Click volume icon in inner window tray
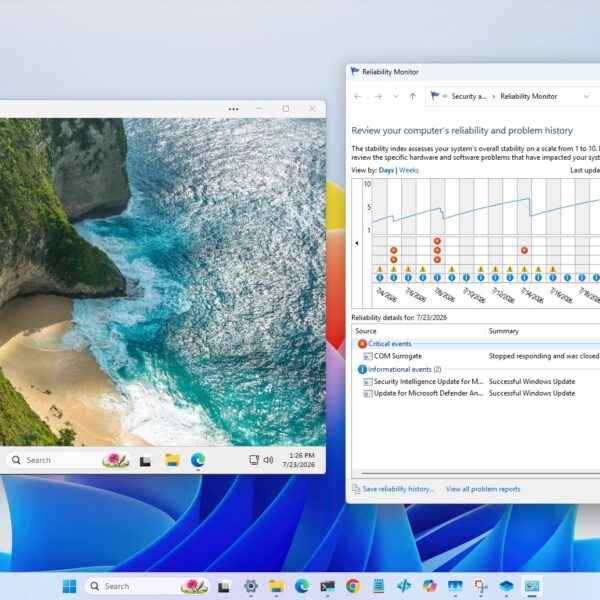The height and width of the screenshot is (600, 600). (268, 460)
